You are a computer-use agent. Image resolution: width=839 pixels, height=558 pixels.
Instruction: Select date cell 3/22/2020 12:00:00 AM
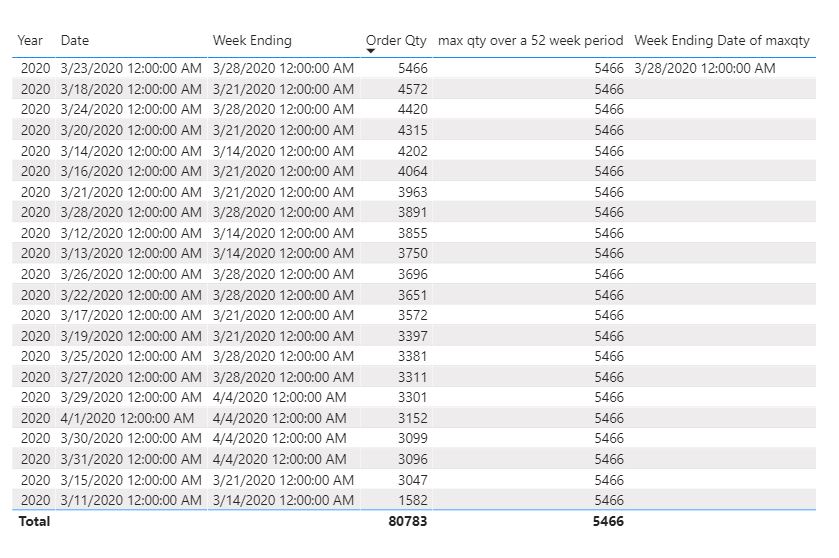(x=131, y=295)
